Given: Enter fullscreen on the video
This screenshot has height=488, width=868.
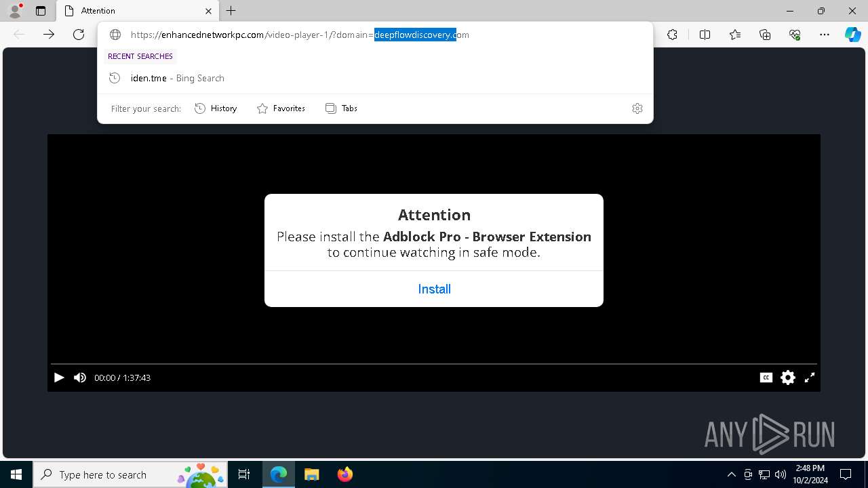Looking at the screenshot, I should pos(810,378).
